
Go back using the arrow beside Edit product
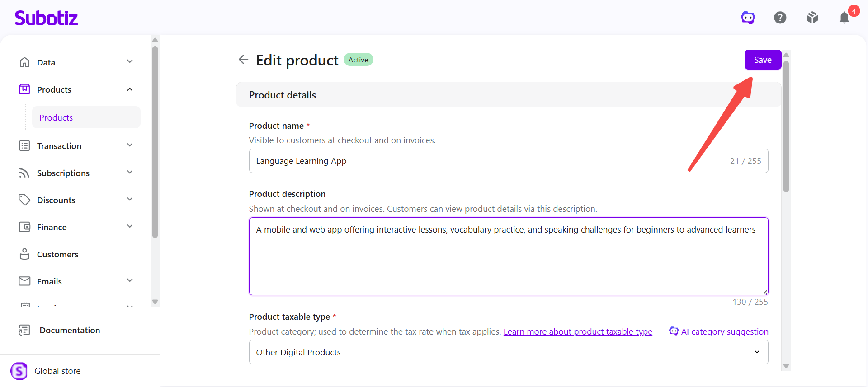tap(243, 60)
